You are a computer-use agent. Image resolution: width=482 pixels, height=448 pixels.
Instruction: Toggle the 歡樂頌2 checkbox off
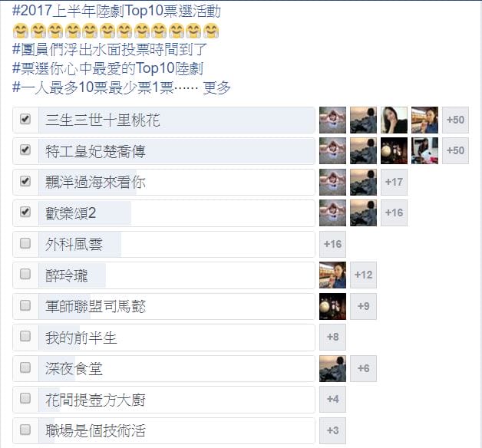coord(25,212)
